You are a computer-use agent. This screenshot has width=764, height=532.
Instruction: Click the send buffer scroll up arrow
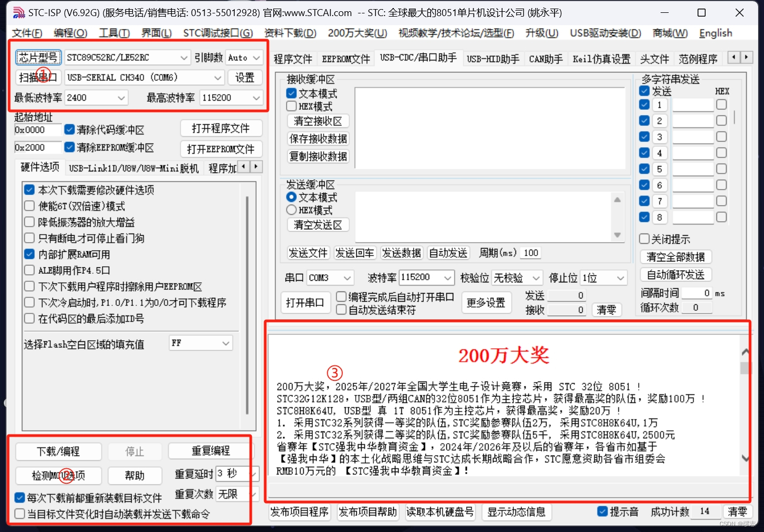(617, 200)
